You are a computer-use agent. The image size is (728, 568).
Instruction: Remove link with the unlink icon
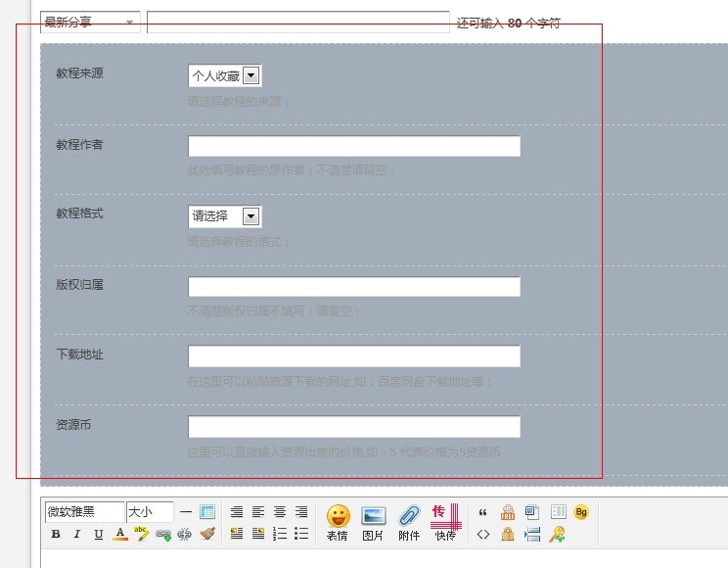pyautogui.click(x=184, y=535)
